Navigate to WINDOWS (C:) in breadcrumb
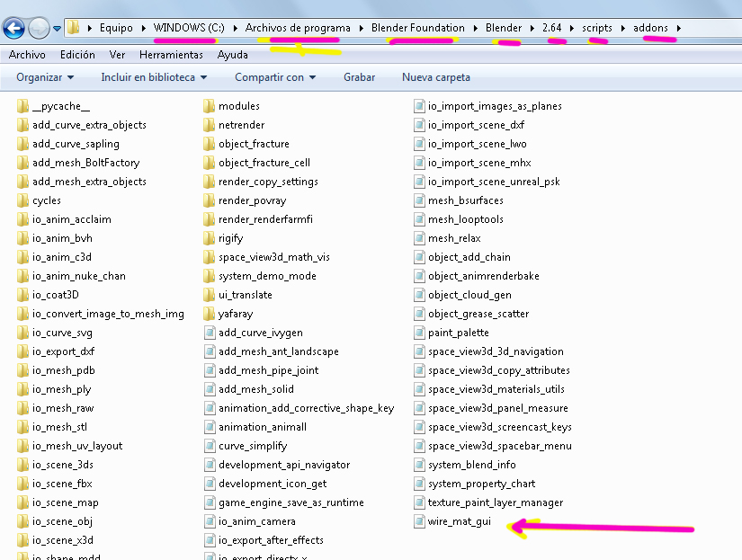This screenshot has height=560, width=742. (189, 28)
